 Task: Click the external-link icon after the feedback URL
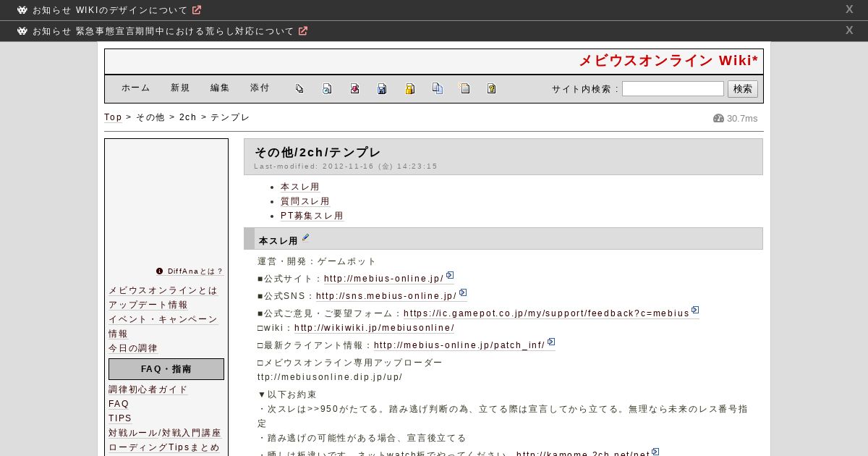coord(695,310)
